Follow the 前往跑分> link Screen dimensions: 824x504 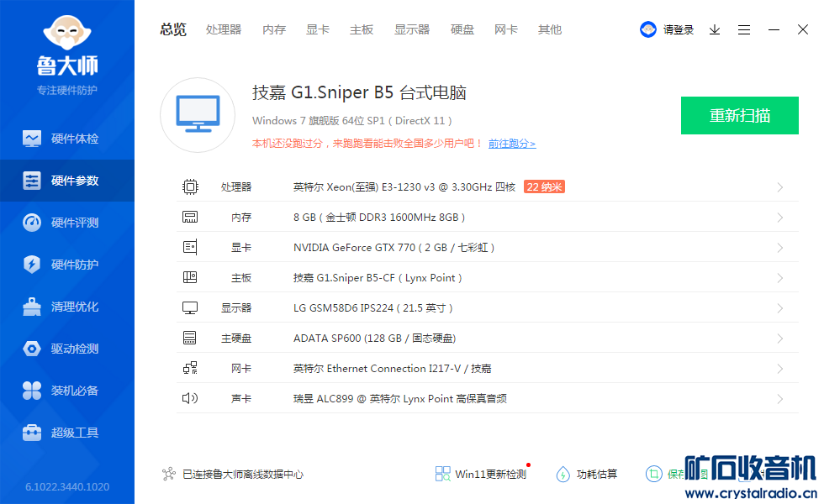coord(512,144)
